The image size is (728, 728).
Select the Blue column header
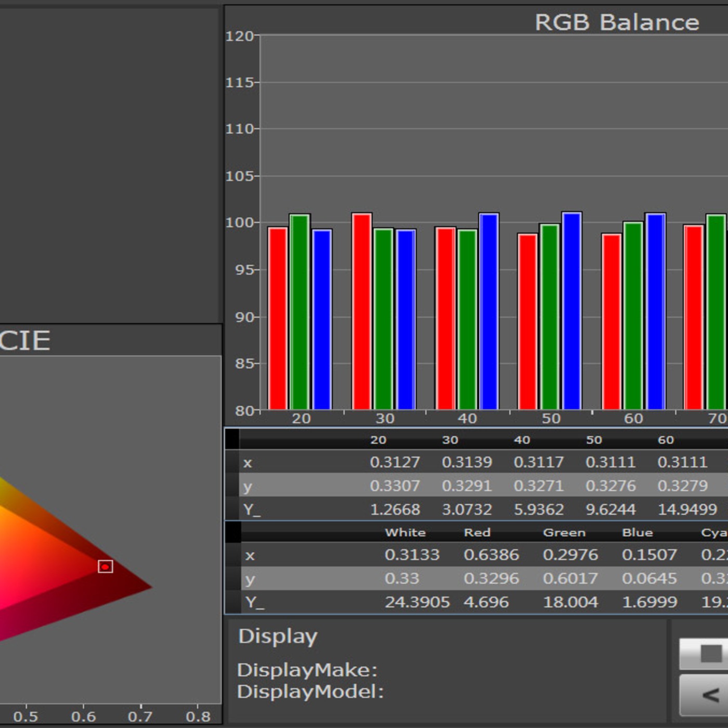tap(637, 532)
